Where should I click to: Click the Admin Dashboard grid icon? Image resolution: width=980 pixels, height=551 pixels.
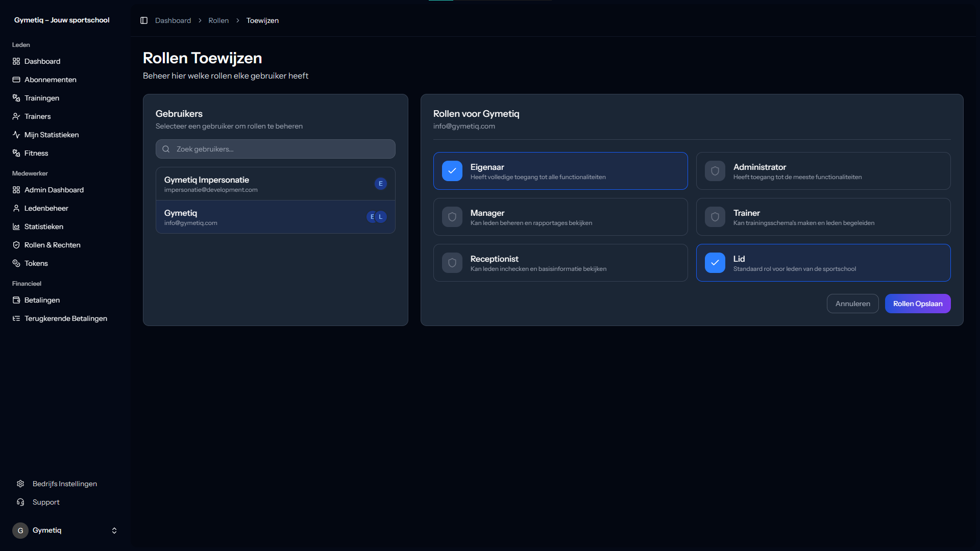[x=16, y=190]
